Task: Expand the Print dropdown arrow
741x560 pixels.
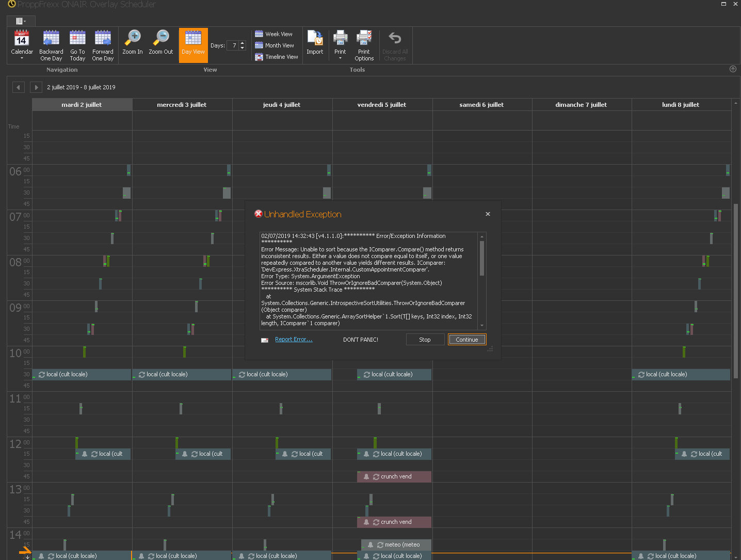Action: (x=340, y=58)
